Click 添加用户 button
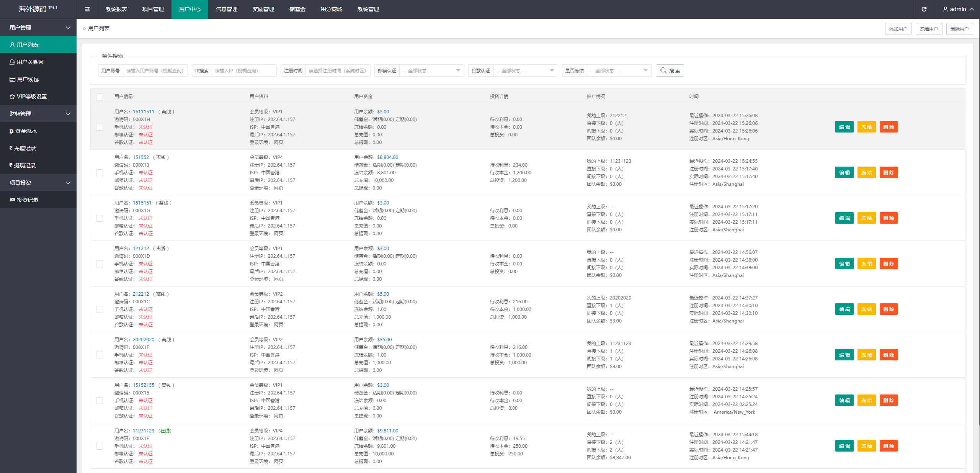980x473 pixels. pyautogui.click(x=898, y=29)
